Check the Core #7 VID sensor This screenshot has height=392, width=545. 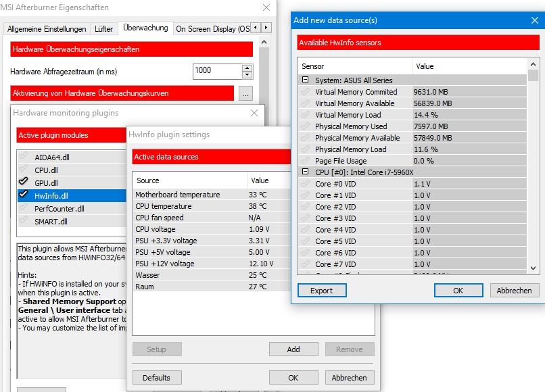305,264
